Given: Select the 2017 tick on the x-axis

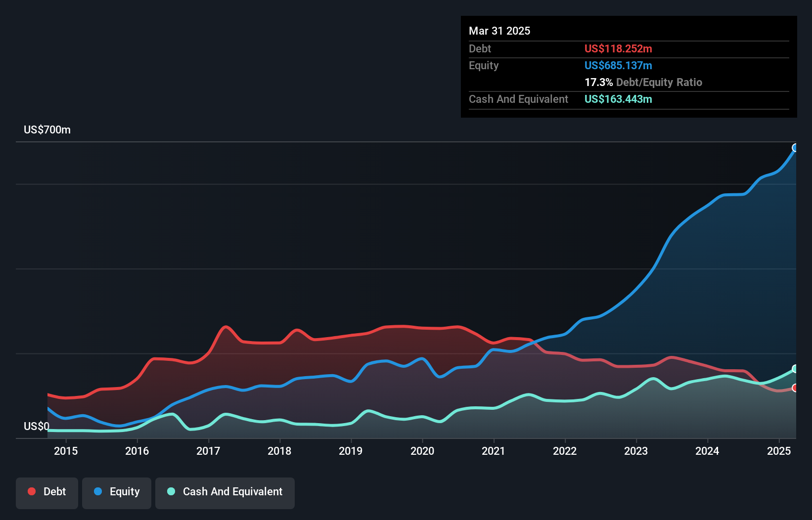Looking at the screenshot, I should [208, 451].
